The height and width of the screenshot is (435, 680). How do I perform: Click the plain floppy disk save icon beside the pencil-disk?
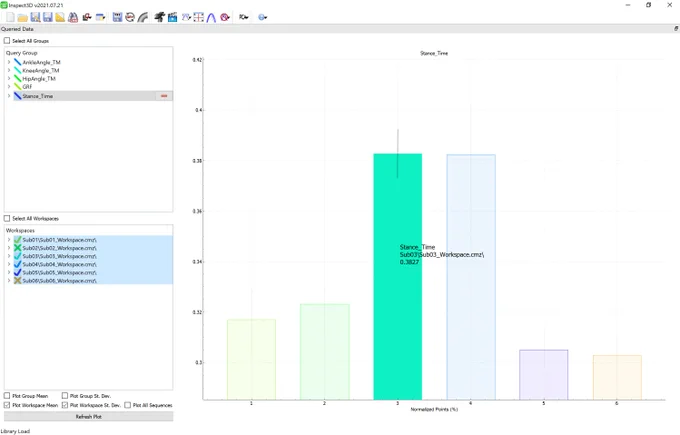click(x=48, y=17)
